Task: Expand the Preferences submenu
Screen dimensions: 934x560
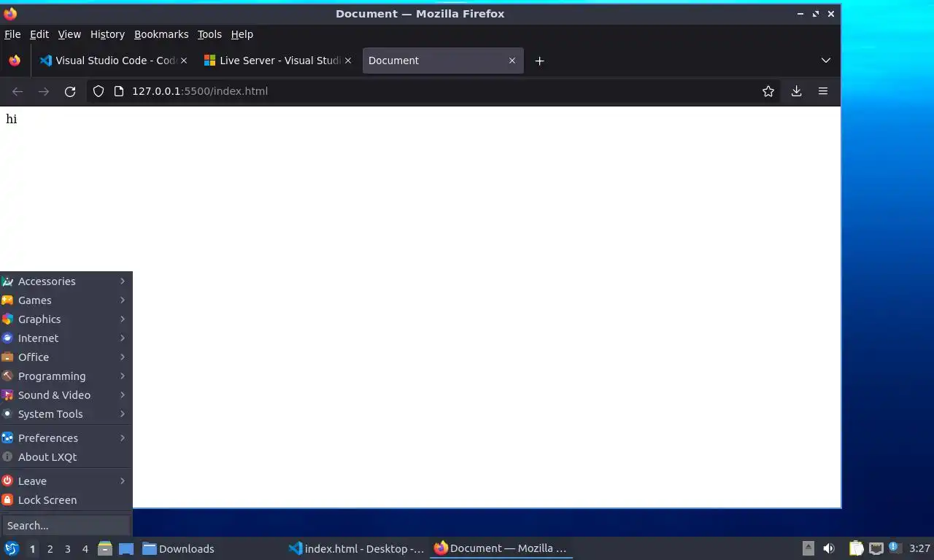Action: (x=66, y=438)
